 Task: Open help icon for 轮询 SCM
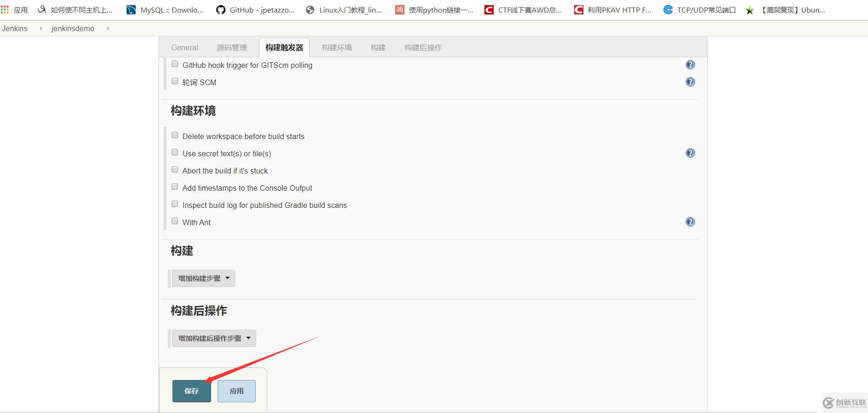[690, 82]
